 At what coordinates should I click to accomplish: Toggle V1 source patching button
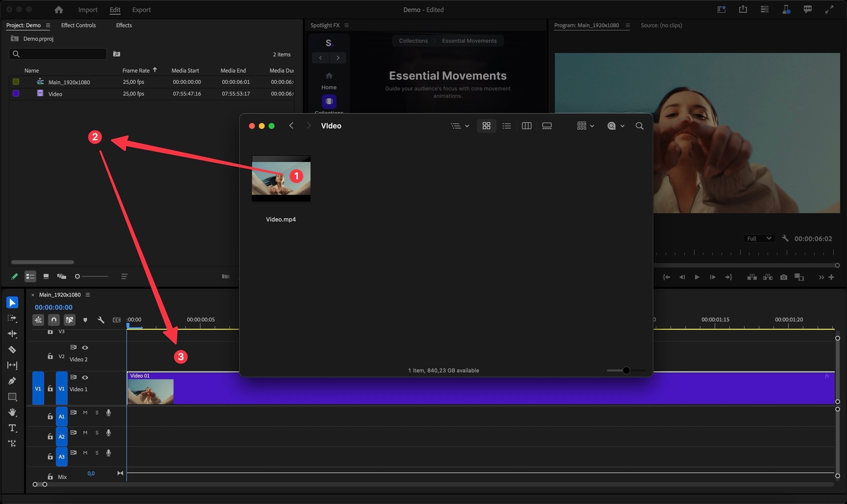[38, 388]
